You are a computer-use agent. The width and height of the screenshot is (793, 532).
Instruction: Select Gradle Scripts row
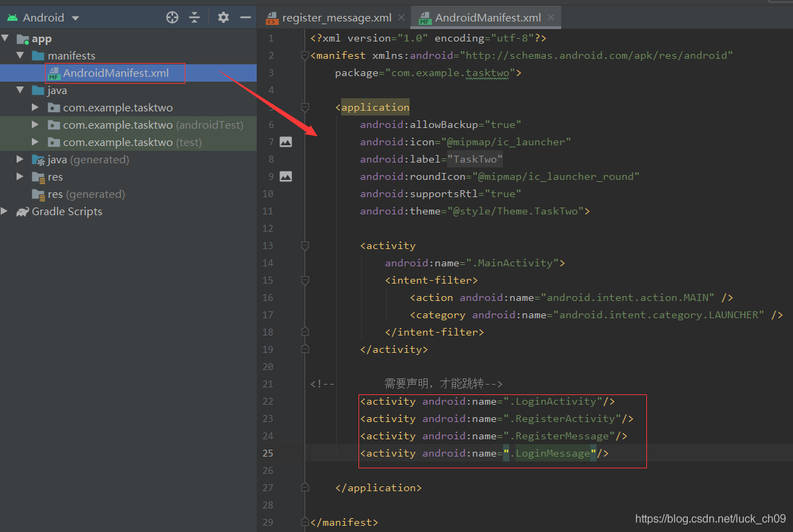click(129, 212)
